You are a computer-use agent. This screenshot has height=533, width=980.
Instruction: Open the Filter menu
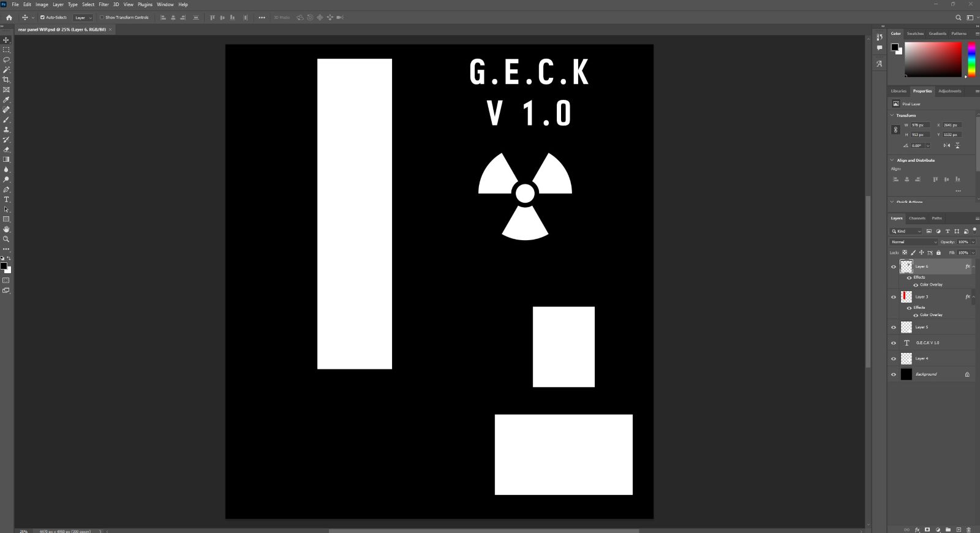click(104, 4)
